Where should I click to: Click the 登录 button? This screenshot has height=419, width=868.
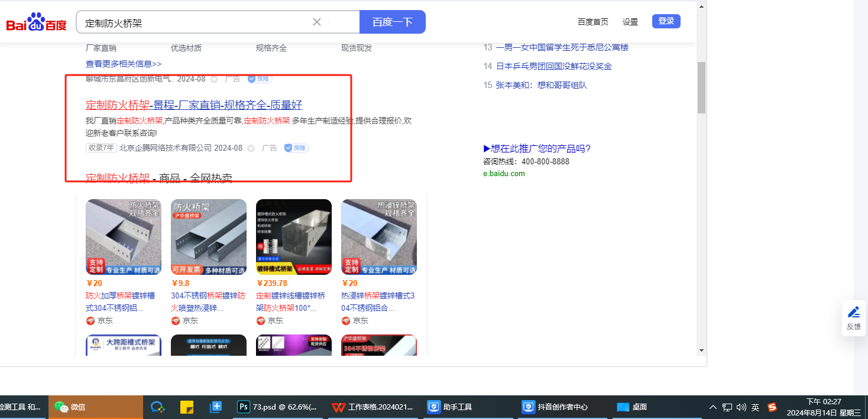coord(666,21)
